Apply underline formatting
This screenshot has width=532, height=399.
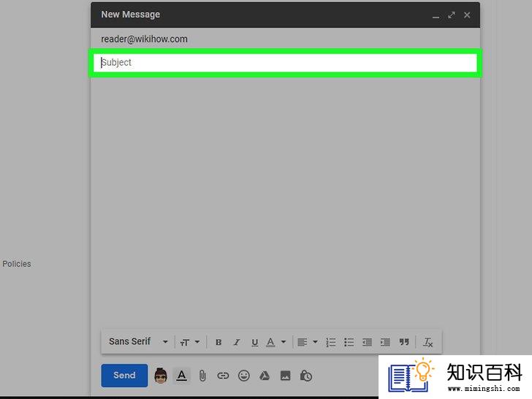[x=255, y=342]
